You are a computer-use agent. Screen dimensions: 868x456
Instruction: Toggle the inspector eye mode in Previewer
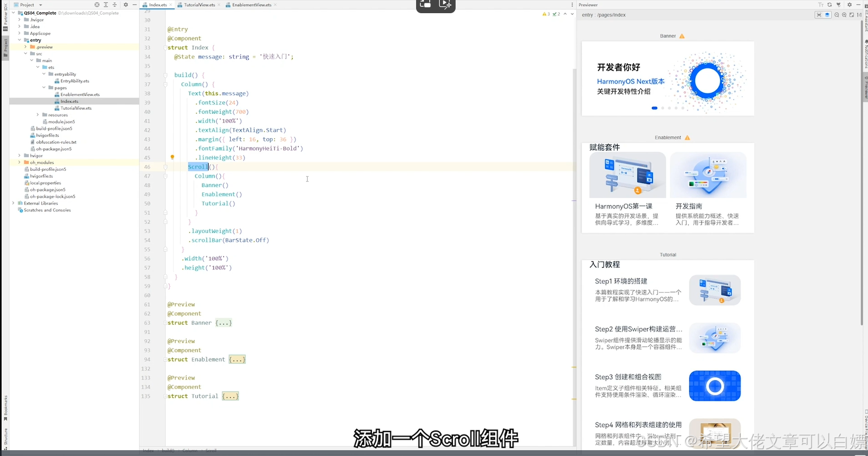click(x=818, y=15)
